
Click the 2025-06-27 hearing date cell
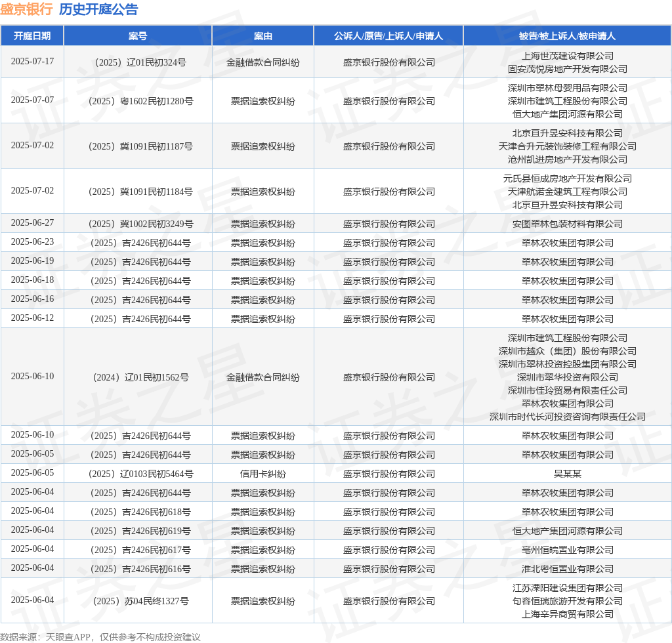click(32, 223)
